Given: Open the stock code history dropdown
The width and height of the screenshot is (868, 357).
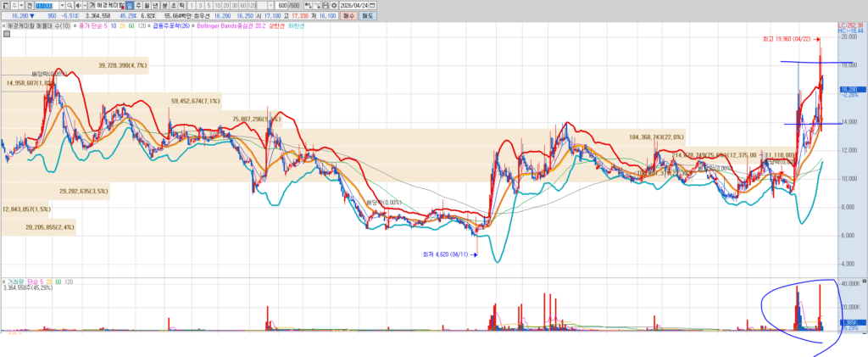Looking at the screenshot, I should click(63, 6).
